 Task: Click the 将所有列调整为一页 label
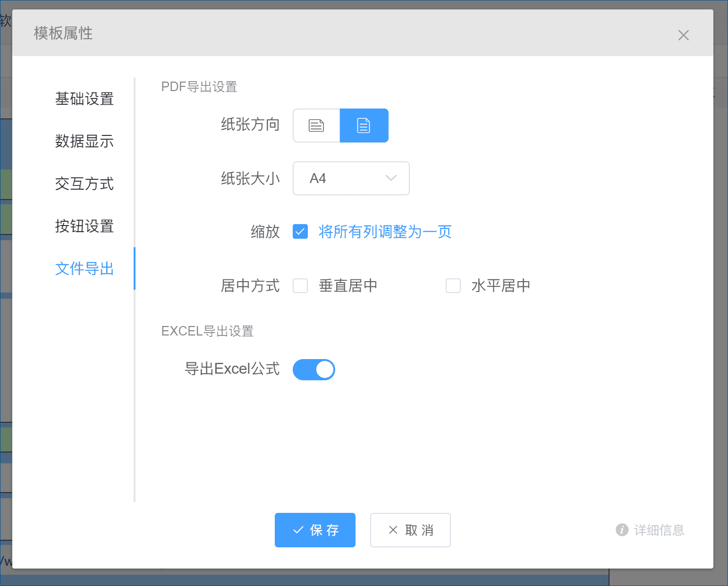coord(385,232)
